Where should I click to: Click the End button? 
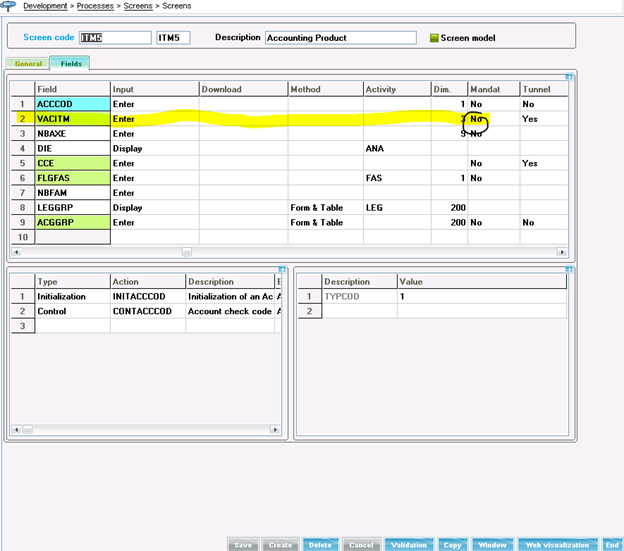point(611,545)
